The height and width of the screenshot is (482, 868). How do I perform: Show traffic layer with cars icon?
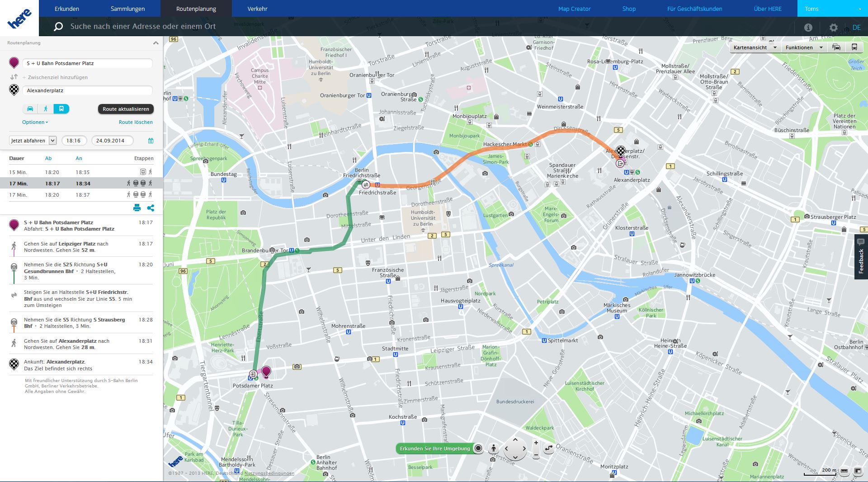tap(837, 47)
